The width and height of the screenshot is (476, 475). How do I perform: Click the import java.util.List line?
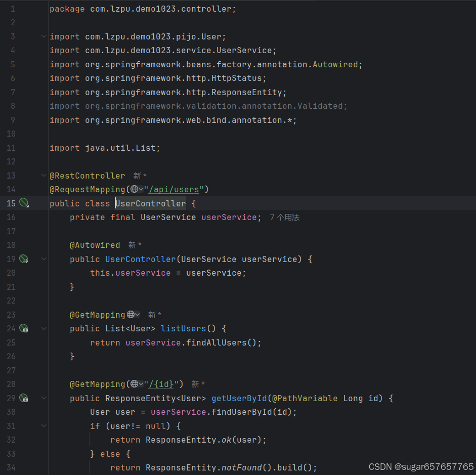pos(105,148)
